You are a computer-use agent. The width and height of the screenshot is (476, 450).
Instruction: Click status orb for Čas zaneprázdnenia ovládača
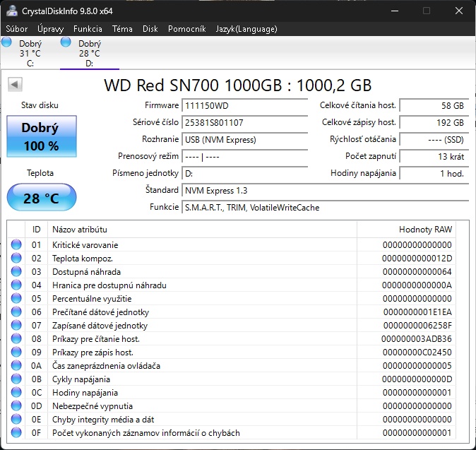click(x=16, y=366)
